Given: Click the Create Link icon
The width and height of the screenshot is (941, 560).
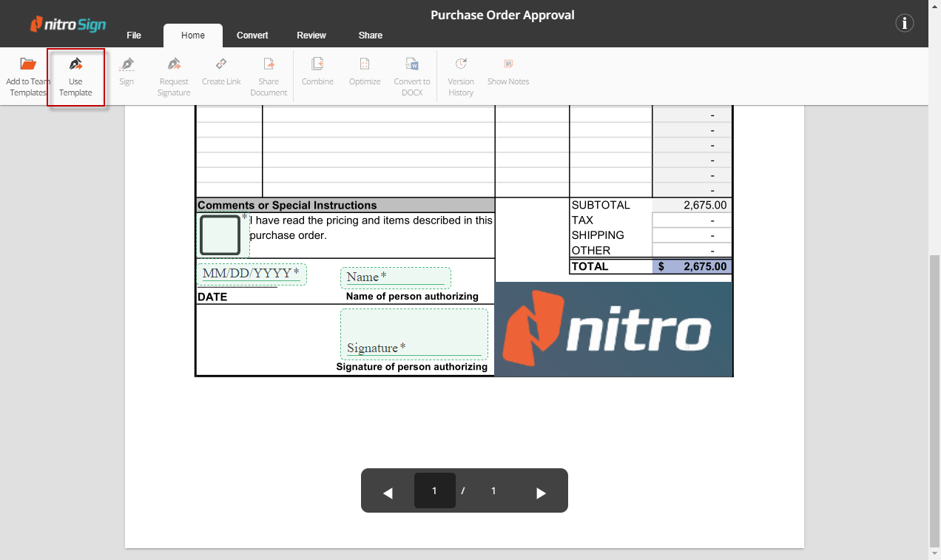Looking at the screenshot, I should pos(221,64).
